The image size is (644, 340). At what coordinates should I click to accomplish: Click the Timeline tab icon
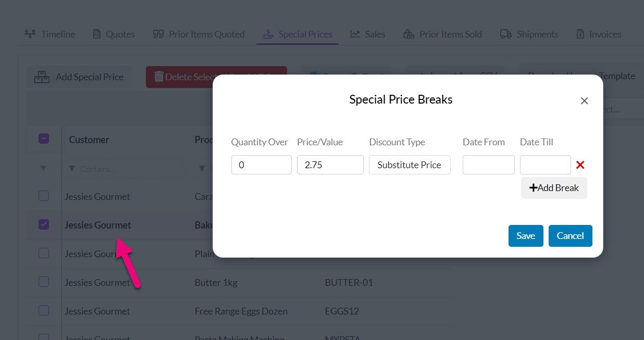30,34
